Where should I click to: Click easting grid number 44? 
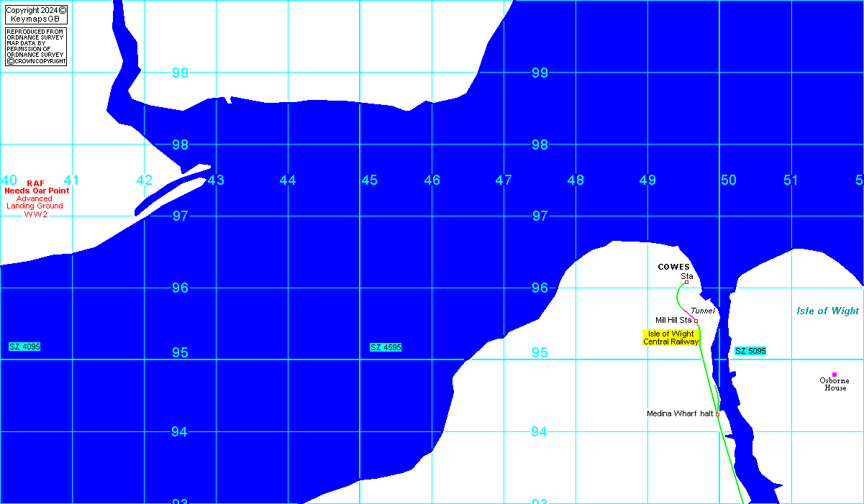(x=288, y=180)
